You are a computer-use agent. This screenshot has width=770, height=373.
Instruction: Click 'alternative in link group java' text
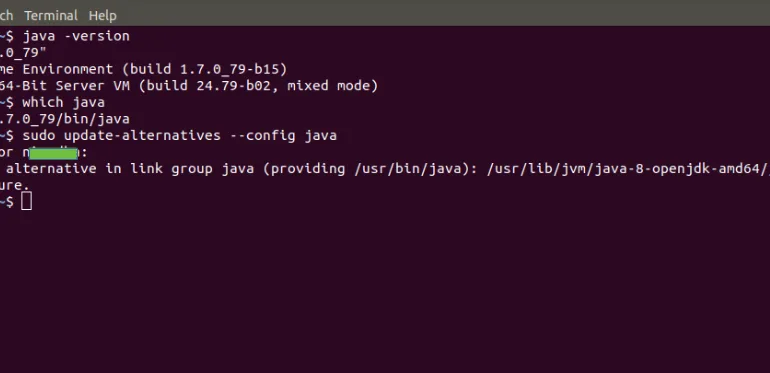[130, 169]
